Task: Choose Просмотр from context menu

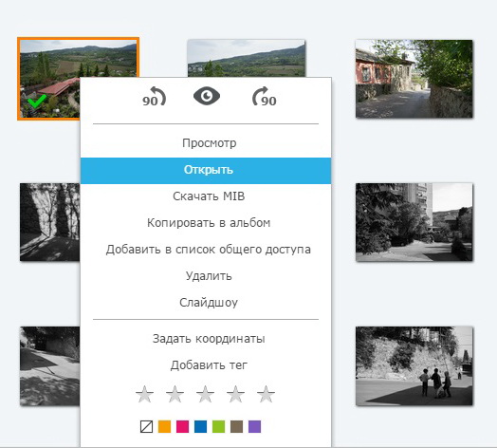Action: pyautogui.click(x=210, y=143)
